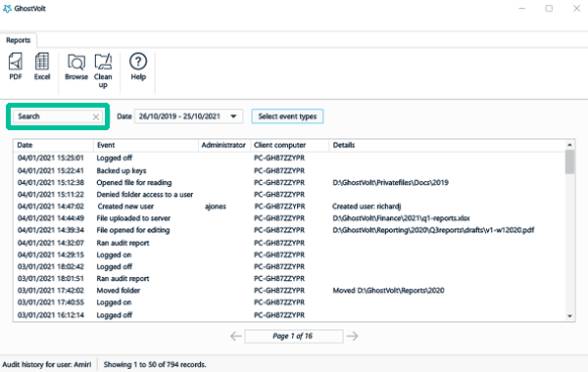Click Created user: richardj detail
Screen dimensions: 588x372
click(x=367, y=207)
